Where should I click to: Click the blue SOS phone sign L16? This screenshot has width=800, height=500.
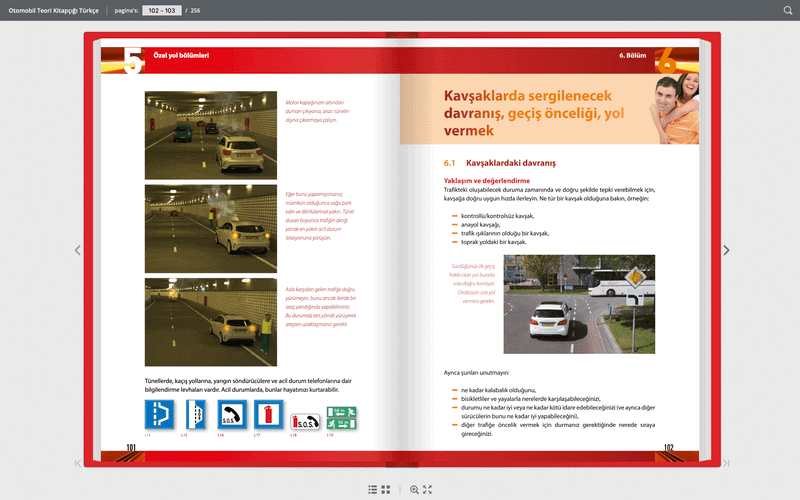pyautogui.click(x=232, y=414)
